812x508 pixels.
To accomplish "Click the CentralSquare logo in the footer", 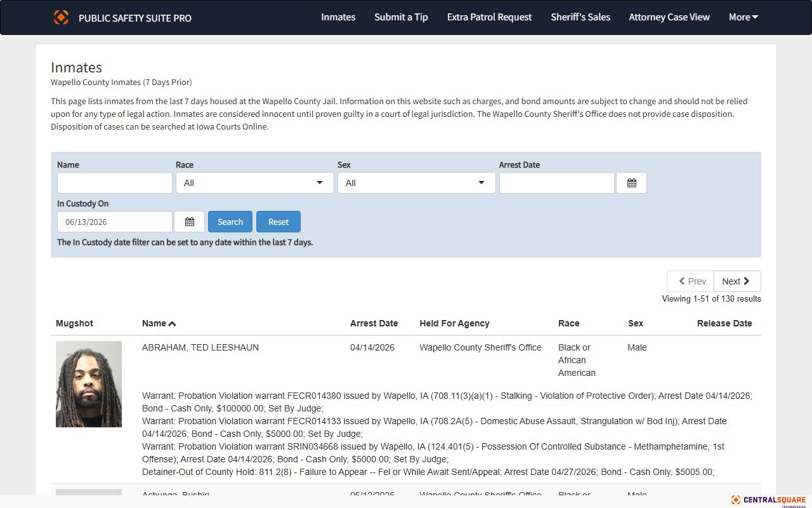I will pyautogui.click(x=768, y=500).
